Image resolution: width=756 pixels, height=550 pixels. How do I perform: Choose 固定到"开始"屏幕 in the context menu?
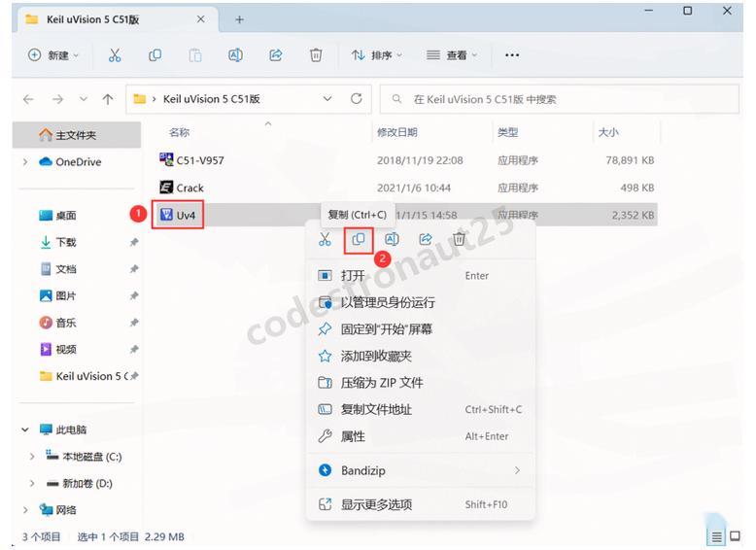click(x=421, y=329)
